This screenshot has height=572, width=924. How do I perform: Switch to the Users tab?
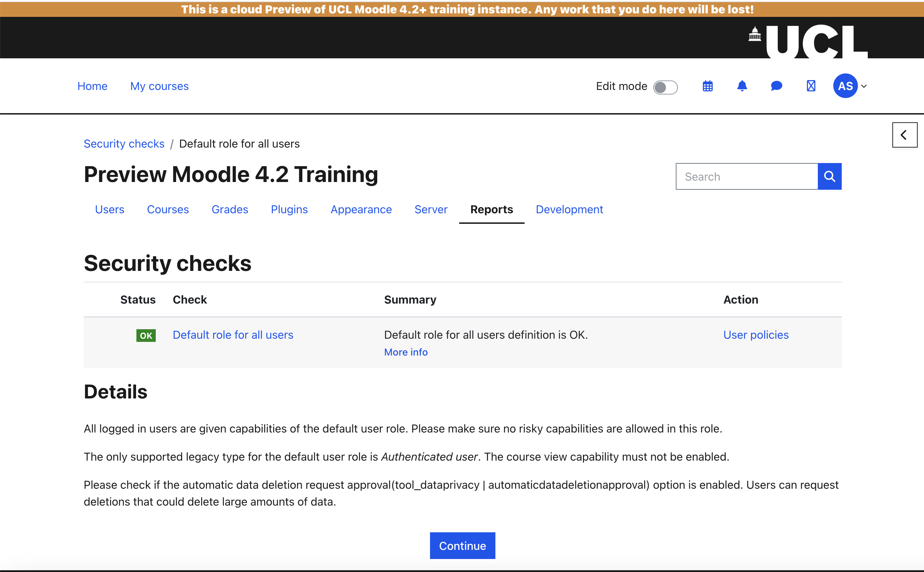[109, 210]
